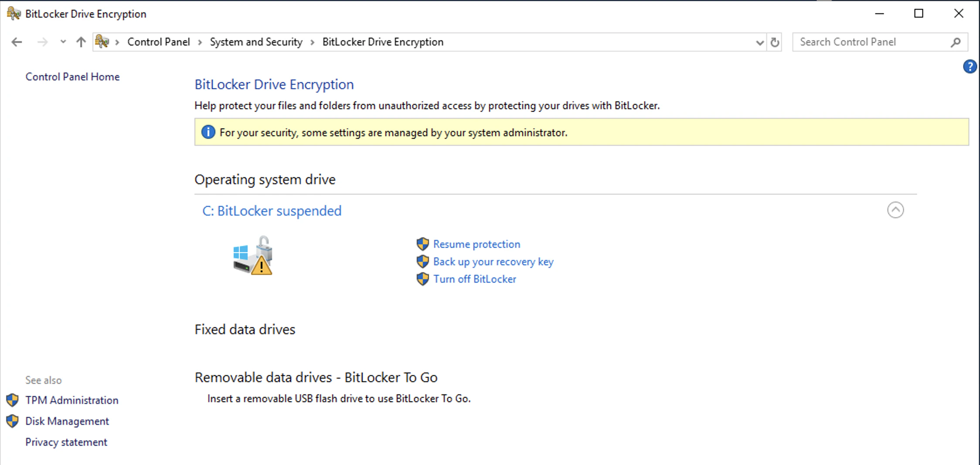Open the address bar history dropdown

(759, 42)
